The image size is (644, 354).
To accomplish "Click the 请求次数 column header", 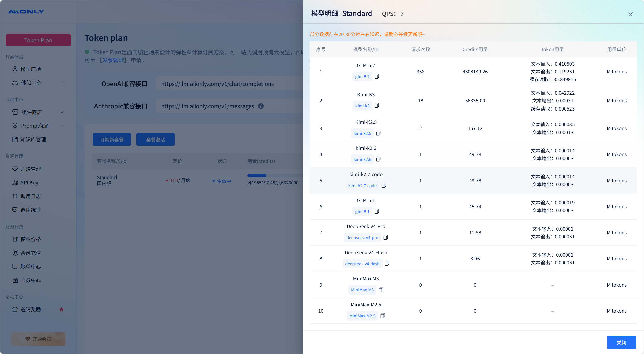I will click(420, 49).
